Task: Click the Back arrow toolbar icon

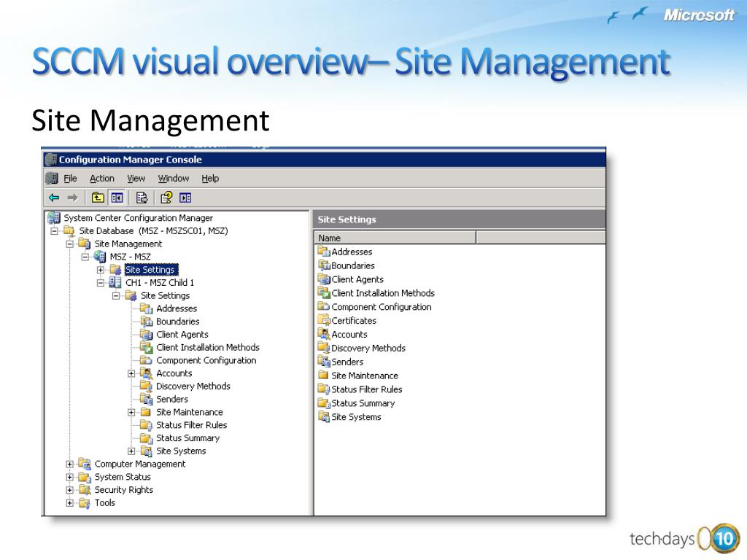Action: tap(54, 198)
